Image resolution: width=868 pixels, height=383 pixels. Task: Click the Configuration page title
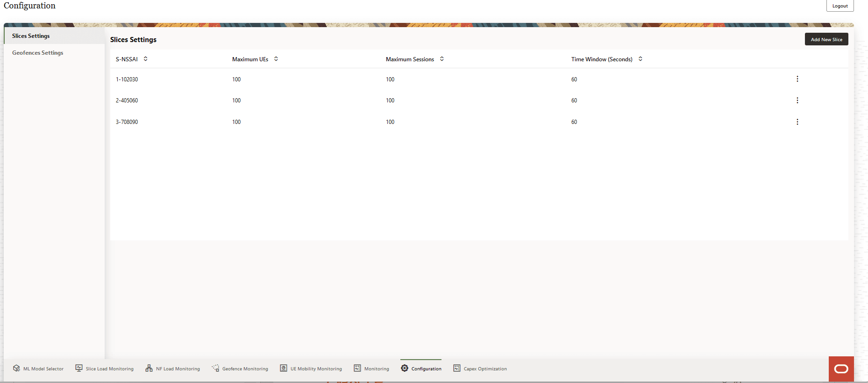click(29, 6)
